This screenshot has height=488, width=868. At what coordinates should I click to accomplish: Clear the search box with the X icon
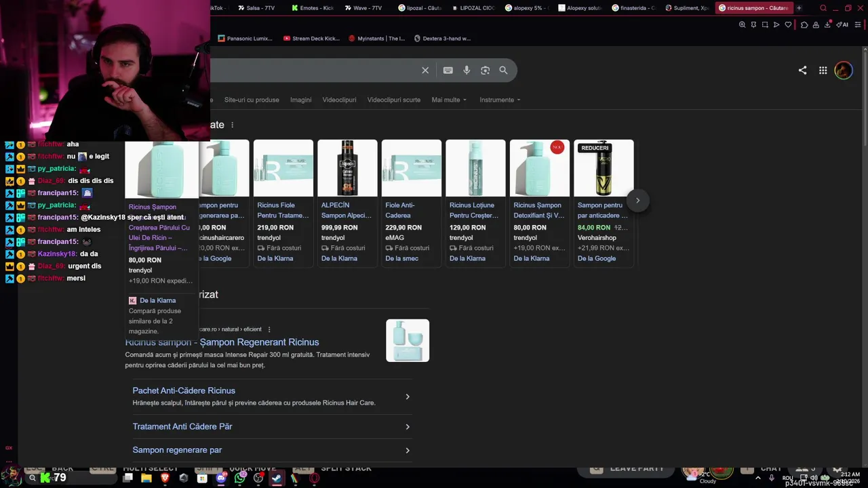(425, 70)
